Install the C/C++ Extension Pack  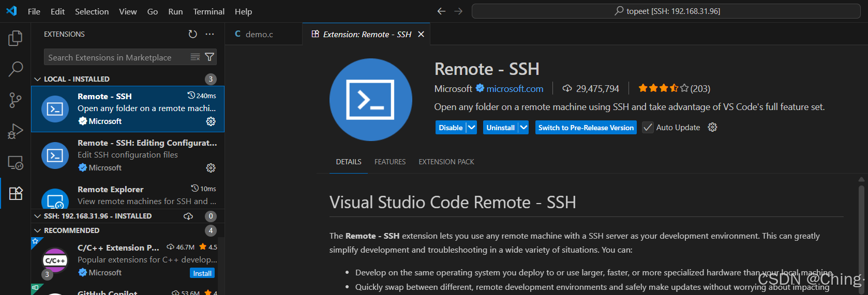[x=202, y=273]
